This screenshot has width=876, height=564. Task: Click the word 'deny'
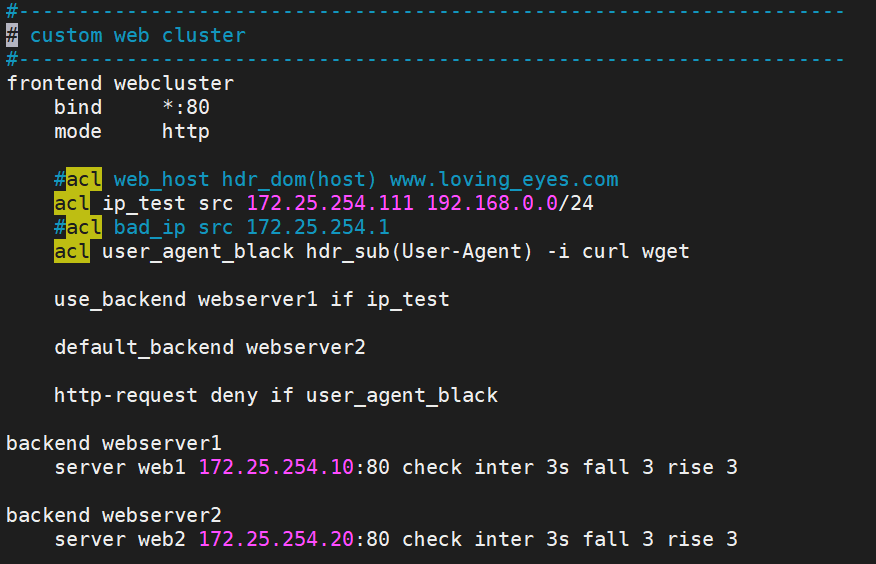coord(234,396)
